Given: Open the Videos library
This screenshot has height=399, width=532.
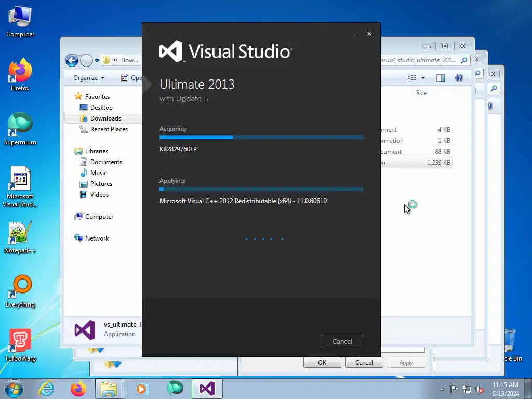Looking at the screenshot, I should (99, 194).
